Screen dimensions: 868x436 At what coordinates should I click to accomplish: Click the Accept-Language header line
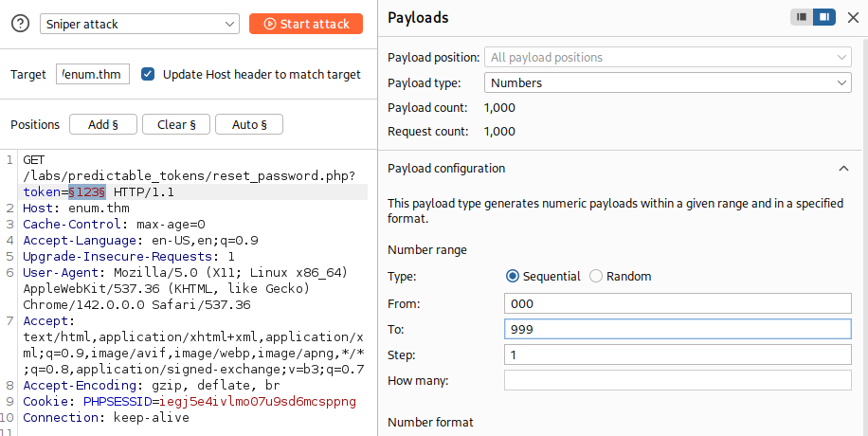coord(140,241)
